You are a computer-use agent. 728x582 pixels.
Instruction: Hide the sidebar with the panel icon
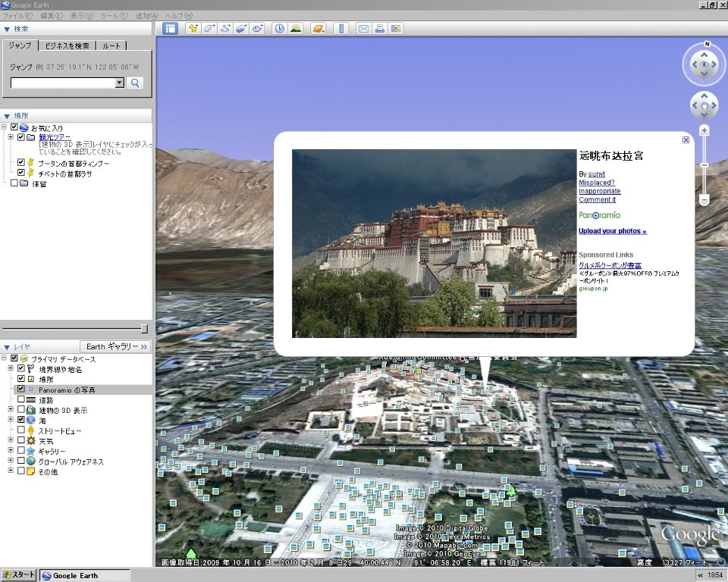(x=170, y=29)
